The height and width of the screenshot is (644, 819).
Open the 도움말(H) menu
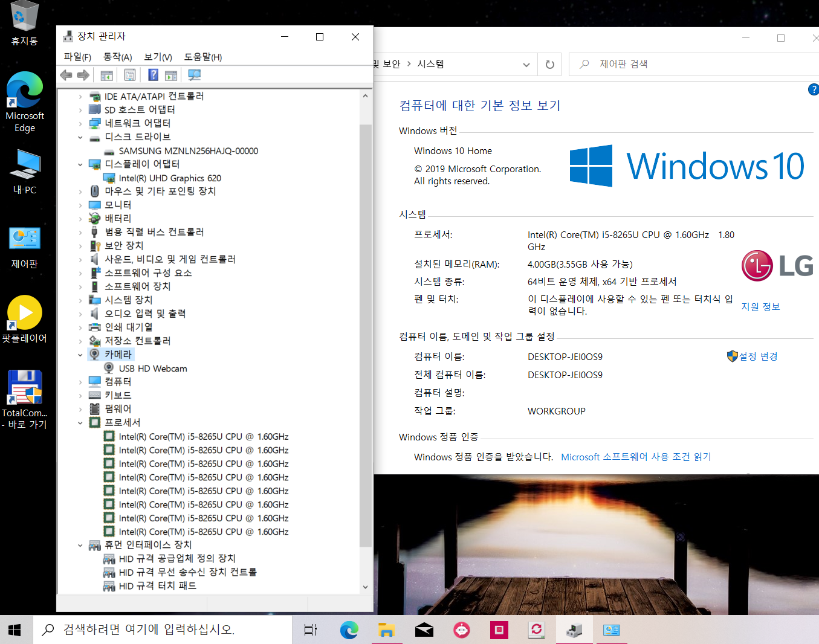[203, 57]
